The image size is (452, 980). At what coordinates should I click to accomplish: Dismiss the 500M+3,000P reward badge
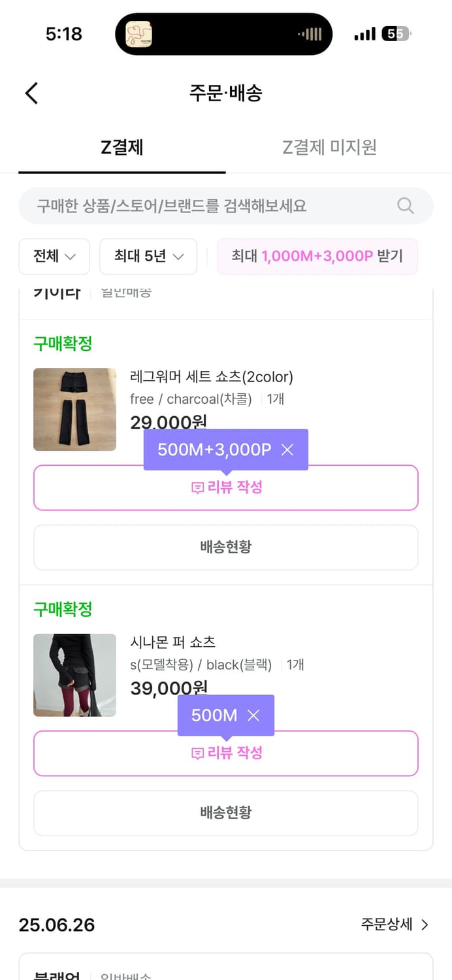[x=286, y=449]
